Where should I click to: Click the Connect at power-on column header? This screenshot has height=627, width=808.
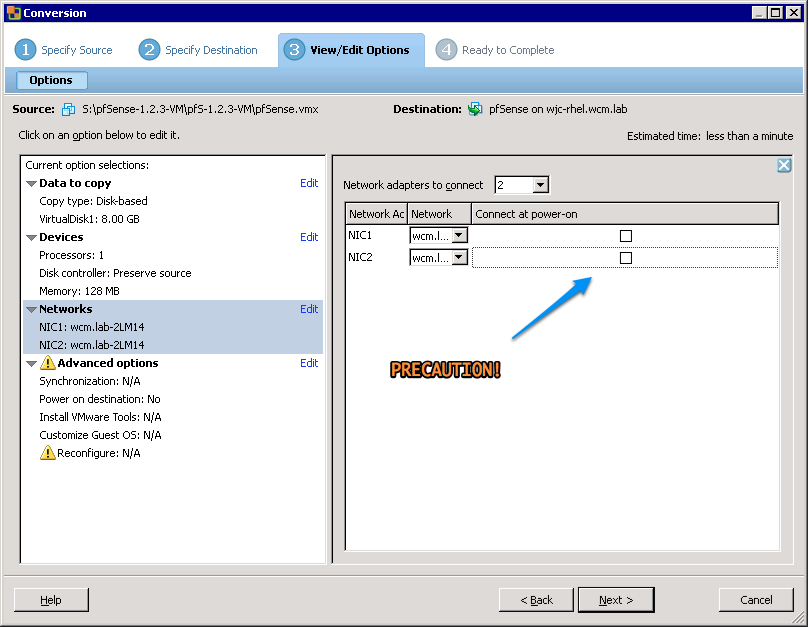coord(625,214)
